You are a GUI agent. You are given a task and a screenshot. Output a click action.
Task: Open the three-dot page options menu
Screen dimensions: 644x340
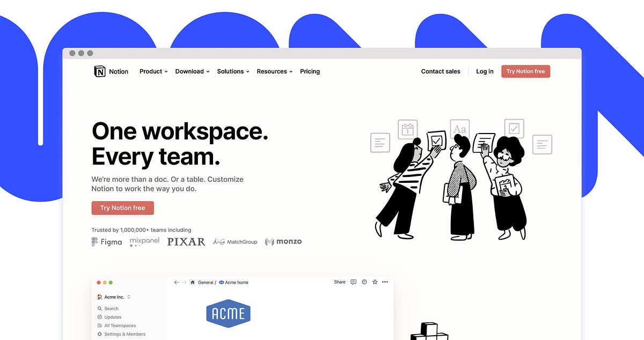(385, 282)
